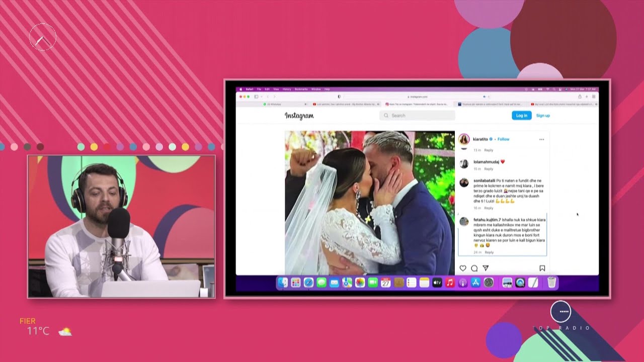The width and height of the screenshot is (644, 362).
Task: Open System Preferences from the Dock
Action: [489, 283]
